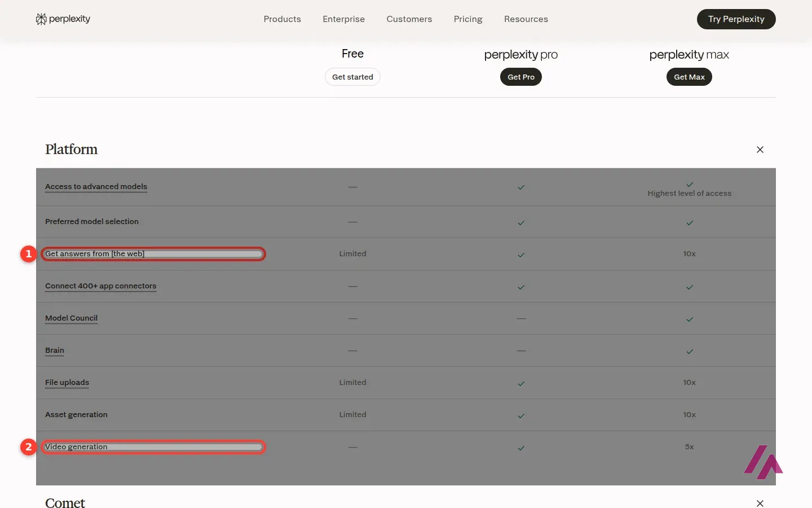Image resolution: width=812 pixels, height=508 pixels.
Task: Click 10x in Asset generation row
Action: tap(689, 415)
